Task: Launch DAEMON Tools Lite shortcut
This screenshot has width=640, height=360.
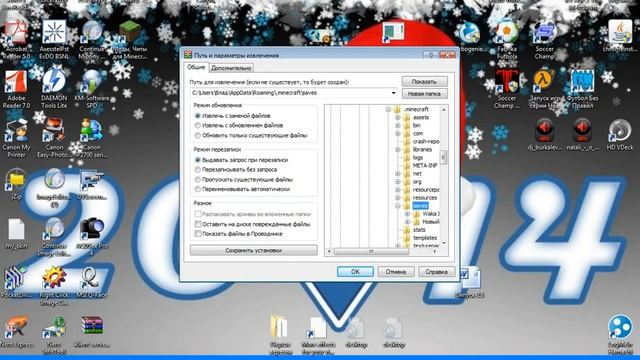Action: (54, 89)
